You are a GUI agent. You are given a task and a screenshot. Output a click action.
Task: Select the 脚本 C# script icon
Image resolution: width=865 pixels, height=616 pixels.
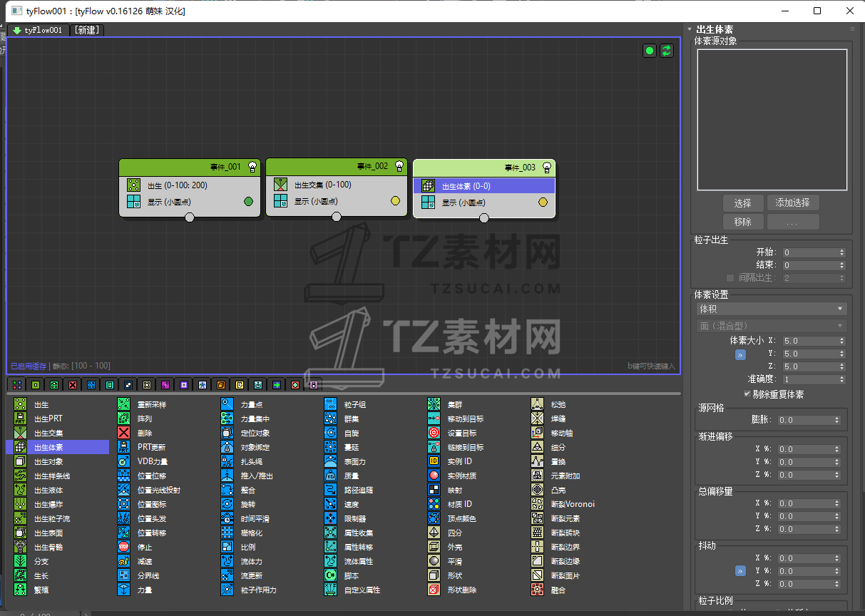coord(331,575)
